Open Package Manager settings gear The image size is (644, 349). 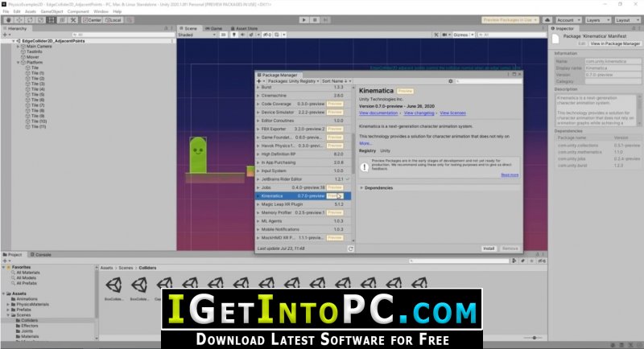451,81
